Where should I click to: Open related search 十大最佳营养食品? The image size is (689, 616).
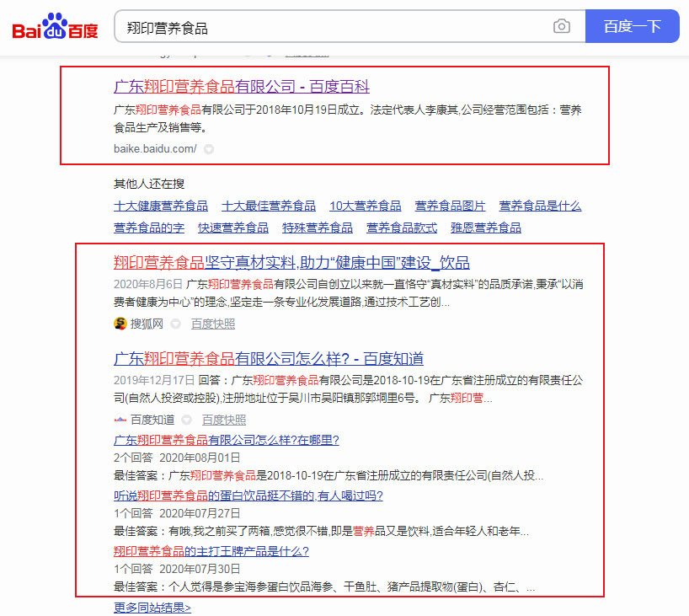click(269, 206)
